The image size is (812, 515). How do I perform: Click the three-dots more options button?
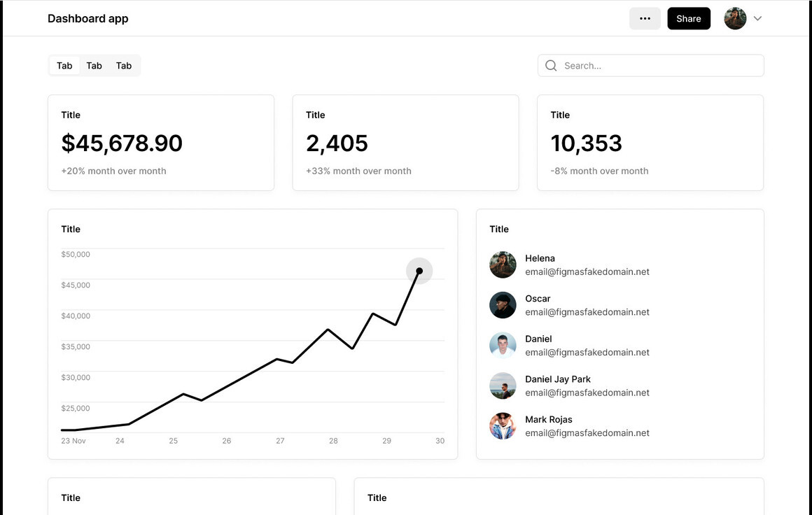coord(645,19)
